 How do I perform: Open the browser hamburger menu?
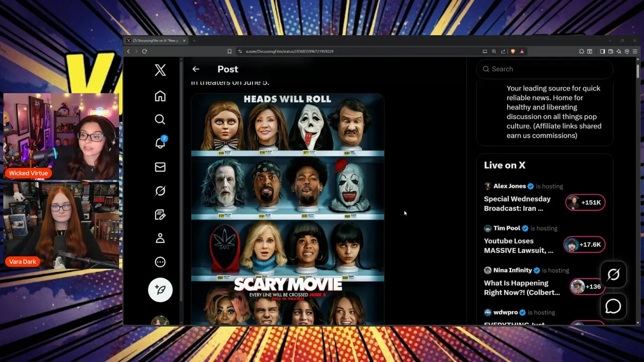635,51
